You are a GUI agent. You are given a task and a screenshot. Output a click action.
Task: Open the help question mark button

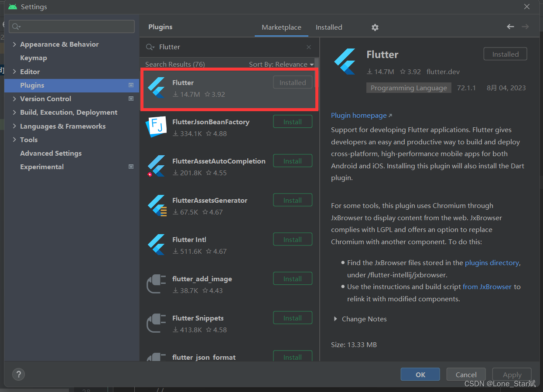click(x=18, y=374)
